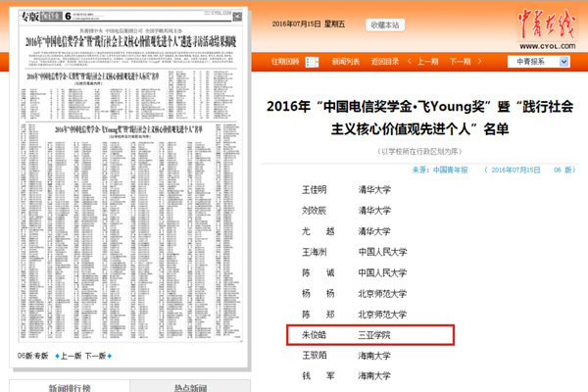This screenshot has width=588, height=392.
Task: Select the name 王佳明
Action: click(x=315, y=190)
